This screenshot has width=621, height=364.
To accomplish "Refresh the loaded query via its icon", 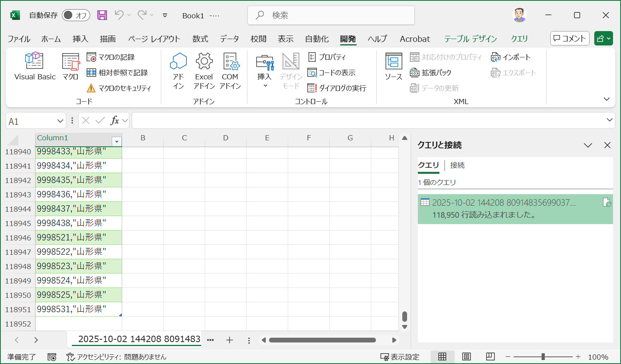I will point(607,203).
